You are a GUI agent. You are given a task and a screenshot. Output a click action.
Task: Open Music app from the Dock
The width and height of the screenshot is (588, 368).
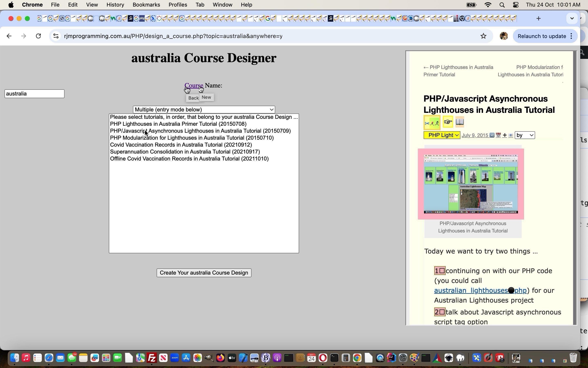click(x=26, y=358)
